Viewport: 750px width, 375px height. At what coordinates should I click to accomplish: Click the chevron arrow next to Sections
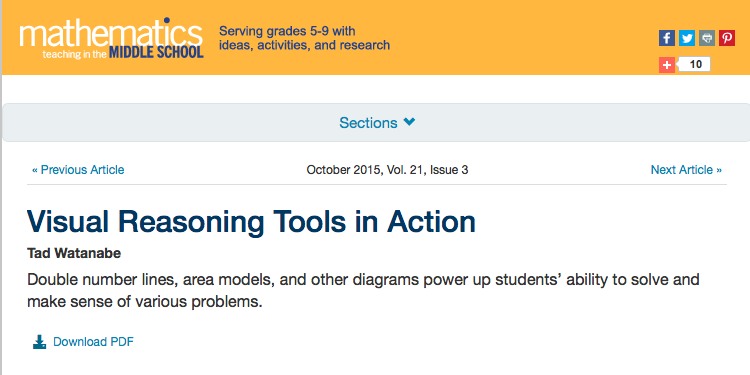(409, 122)
